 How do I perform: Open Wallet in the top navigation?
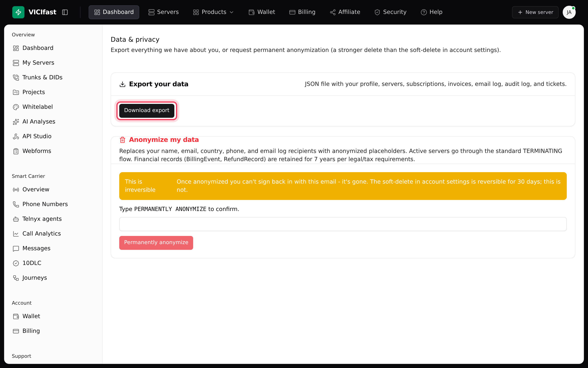(x=262, y=12)
